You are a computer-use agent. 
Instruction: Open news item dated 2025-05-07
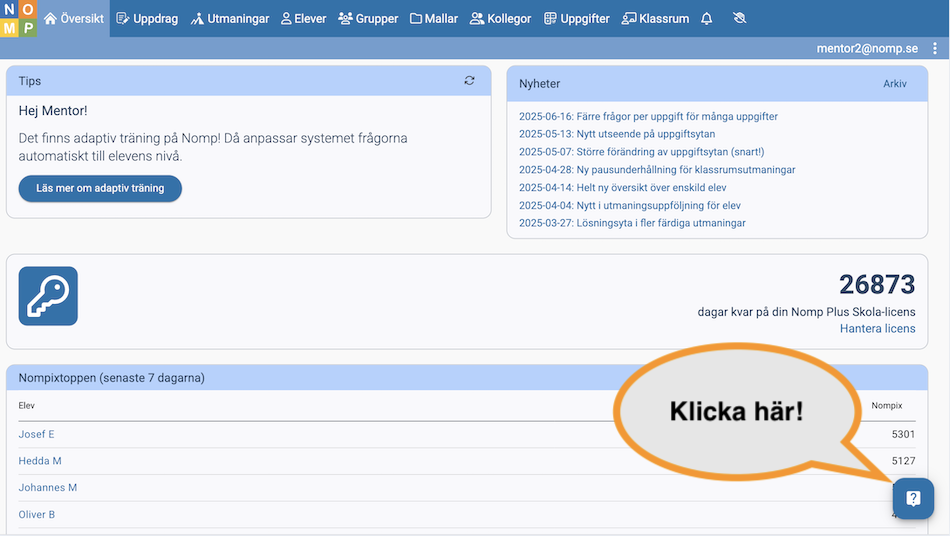coord(642,152)
